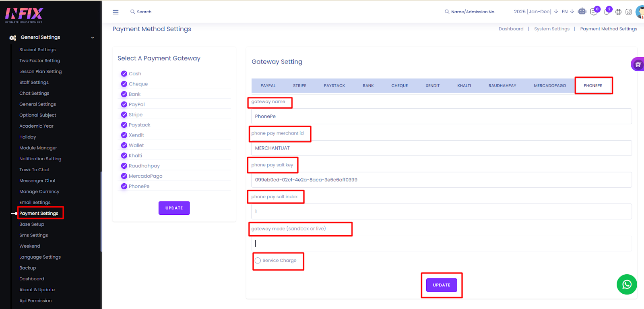Collapse the General Settings sidebar chevron
This screenshot has width=644, height=309.
tap(93, 37)
